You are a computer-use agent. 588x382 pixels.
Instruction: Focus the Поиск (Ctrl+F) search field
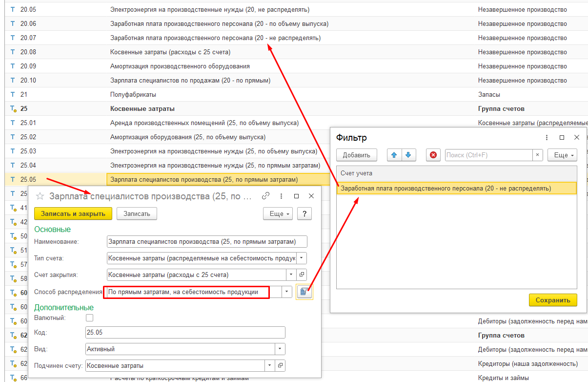[488, 155]
